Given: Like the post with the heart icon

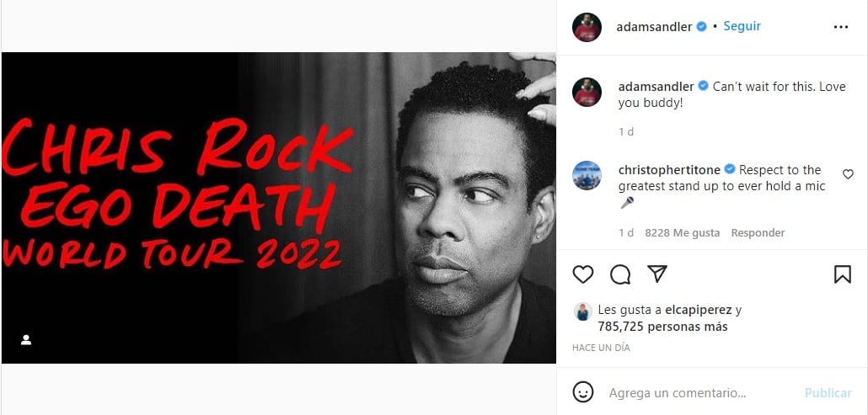Looking at the screenshot, I should [x=582, y=274].
